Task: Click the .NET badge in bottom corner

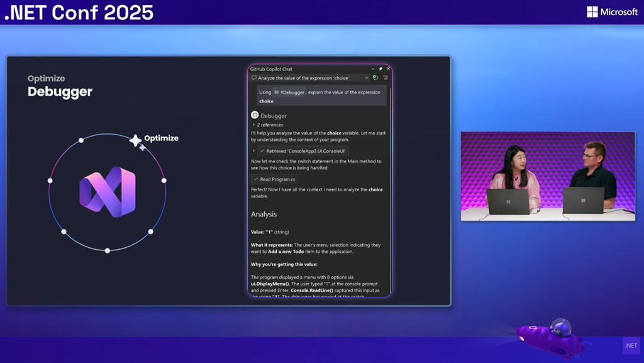Action: tap(630, 345)
